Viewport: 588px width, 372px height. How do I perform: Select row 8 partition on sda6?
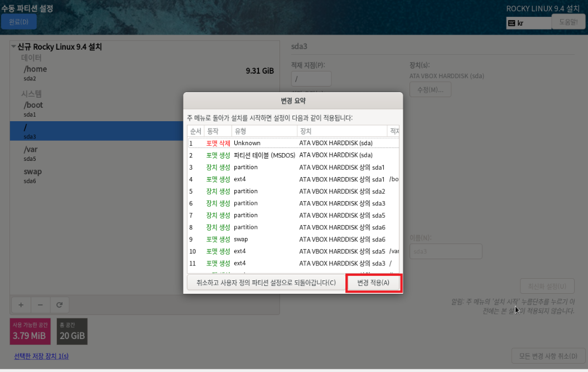(293, 227)
